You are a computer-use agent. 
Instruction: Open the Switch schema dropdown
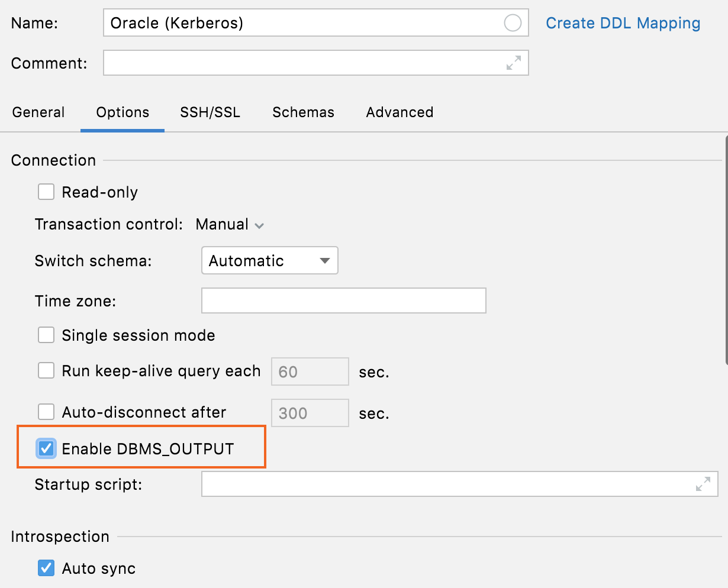269,260
